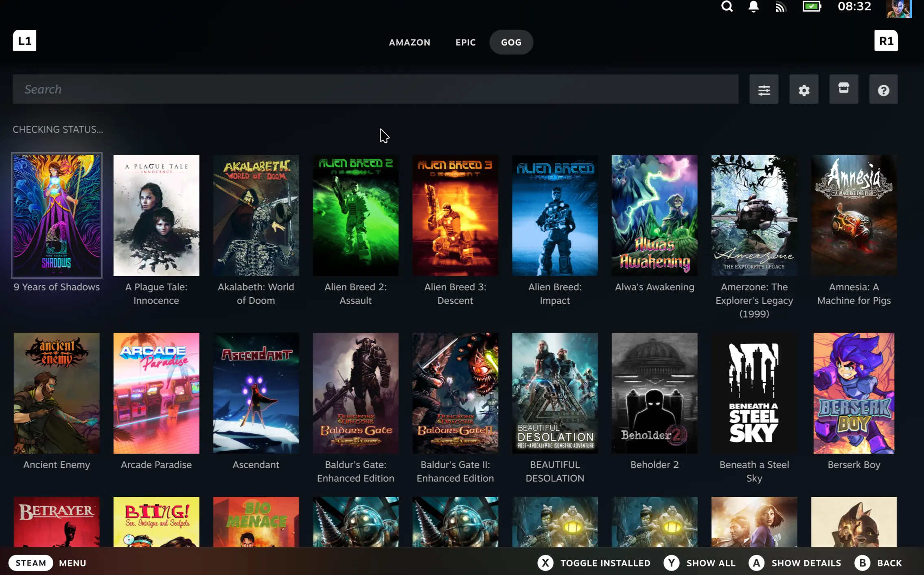Open the STEAM menu button
The width and height of the screenshot is (924, 575).
31,563
